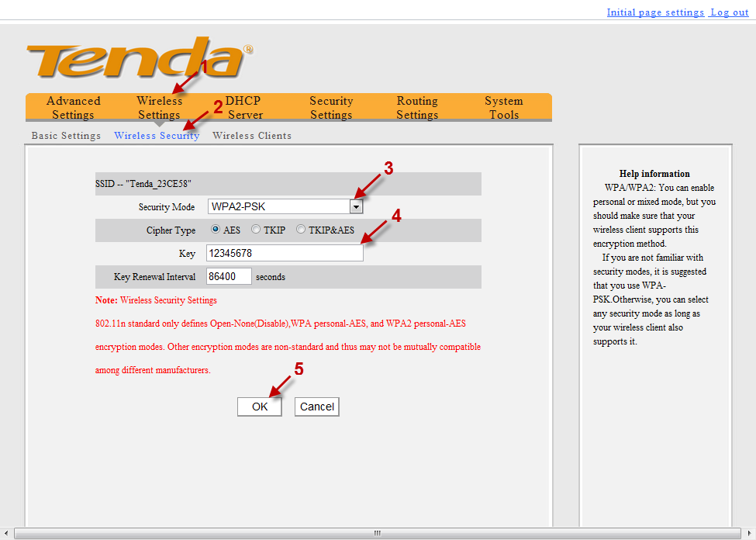Click the Key Renewal Interval label
The width and height of the screenshot is (756, 540).
(155, 277)
